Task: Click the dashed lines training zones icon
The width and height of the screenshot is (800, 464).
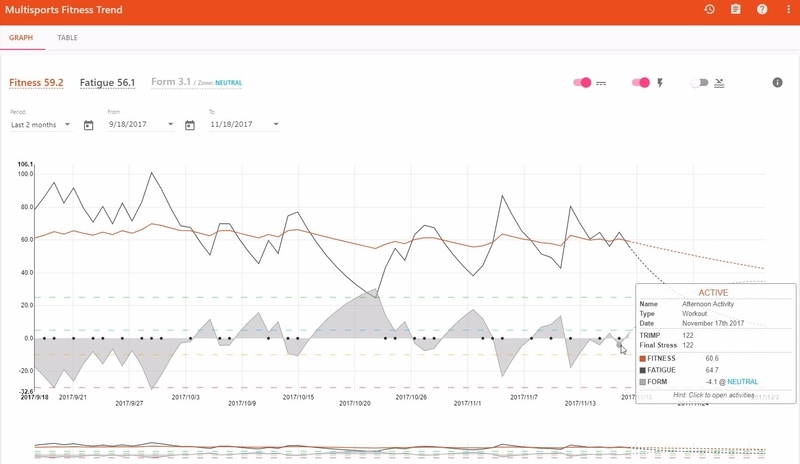Action: click(601, 83)
